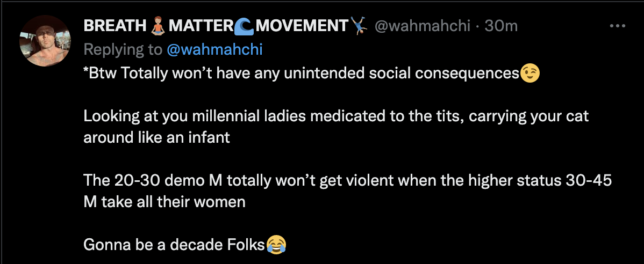Click the meditating person emoji in the name
Screen dimensions: 644x264
tap(158, 26)
